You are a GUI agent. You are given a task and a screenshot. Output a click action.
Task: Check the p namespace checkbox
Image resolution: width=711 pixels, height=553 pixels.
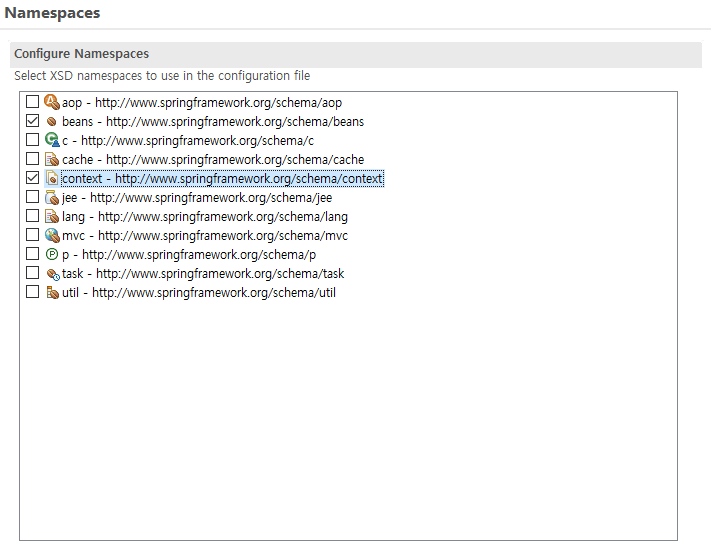pos(32,254)
